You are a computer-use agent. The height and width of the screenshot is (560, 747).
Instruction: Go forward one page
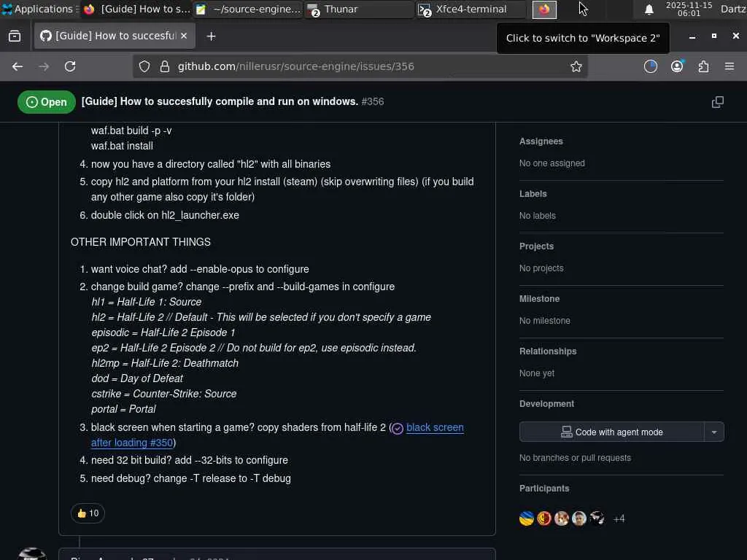44,66
